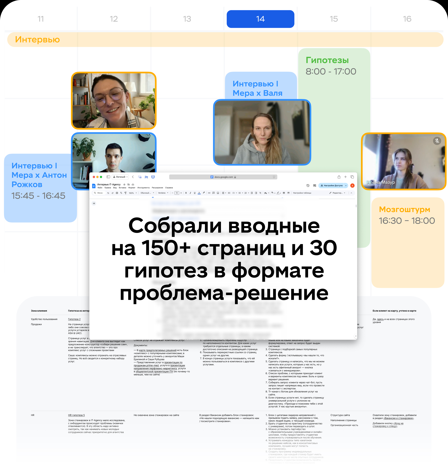
Task: Click the undo arrow icon
Action: point(108,193)
